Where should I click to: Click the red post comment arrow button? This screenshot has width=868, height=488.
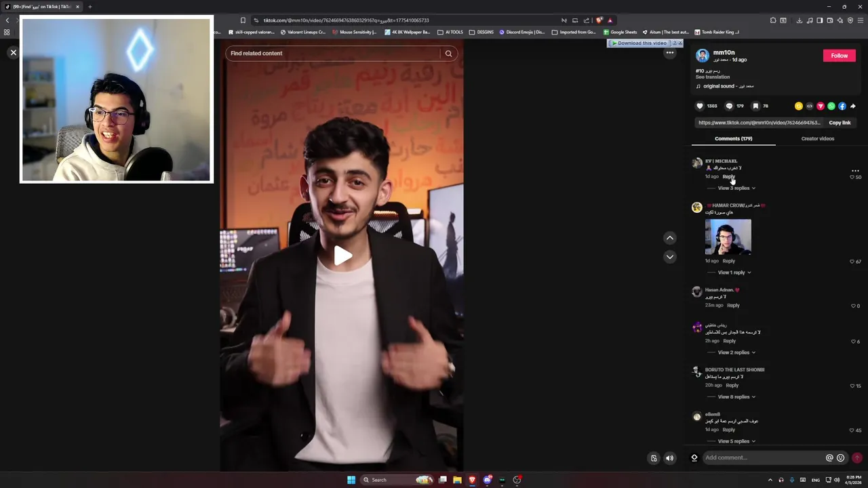tap(857, 458)
